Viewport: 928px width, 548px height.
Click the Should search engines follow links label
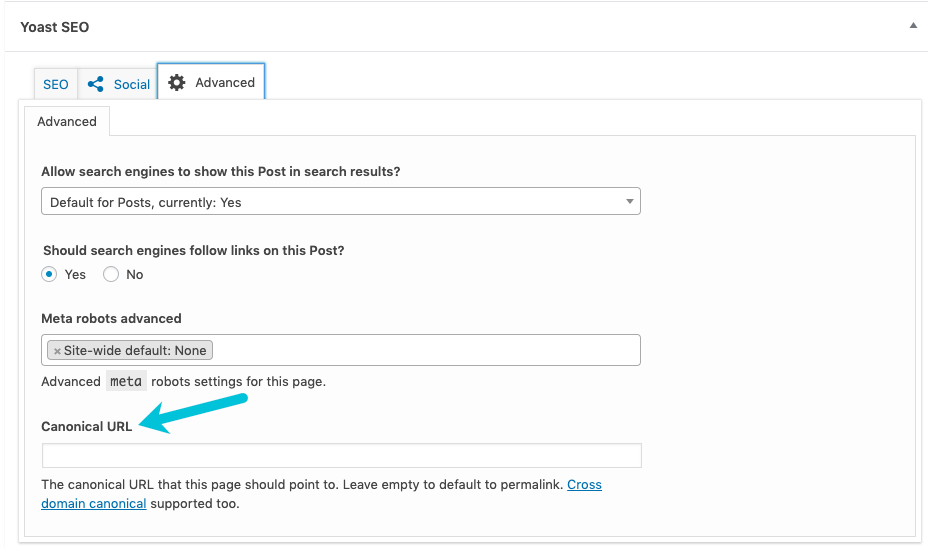194,250
